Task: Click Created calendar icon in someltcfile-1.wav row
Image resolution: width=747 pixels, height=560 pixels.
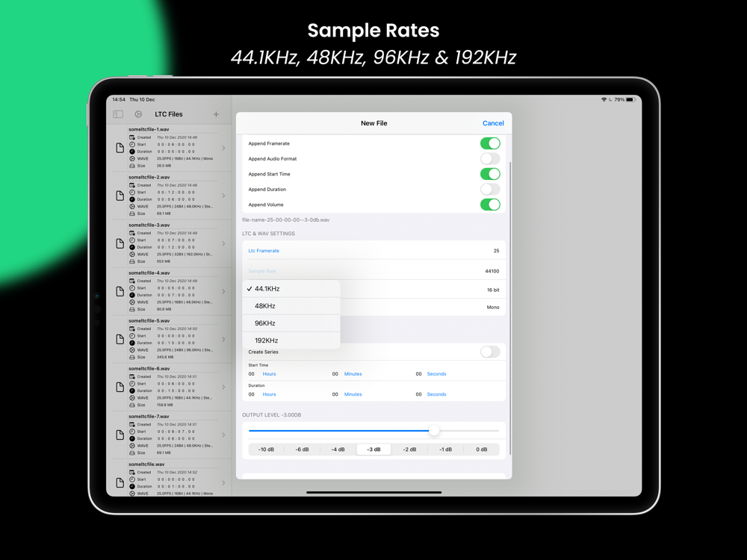Action: (x=132, y=137)
